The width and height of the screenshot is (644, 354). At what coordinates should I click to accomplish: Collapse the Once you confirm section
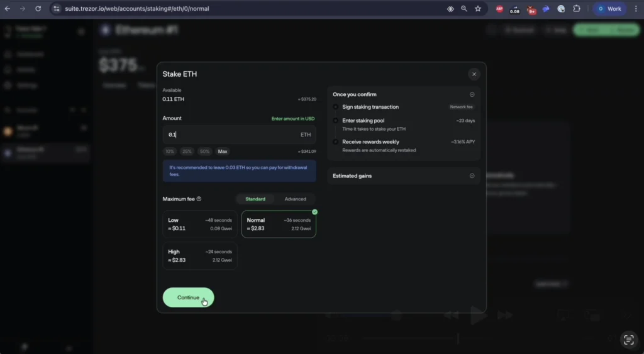click(x=472, y=94)
